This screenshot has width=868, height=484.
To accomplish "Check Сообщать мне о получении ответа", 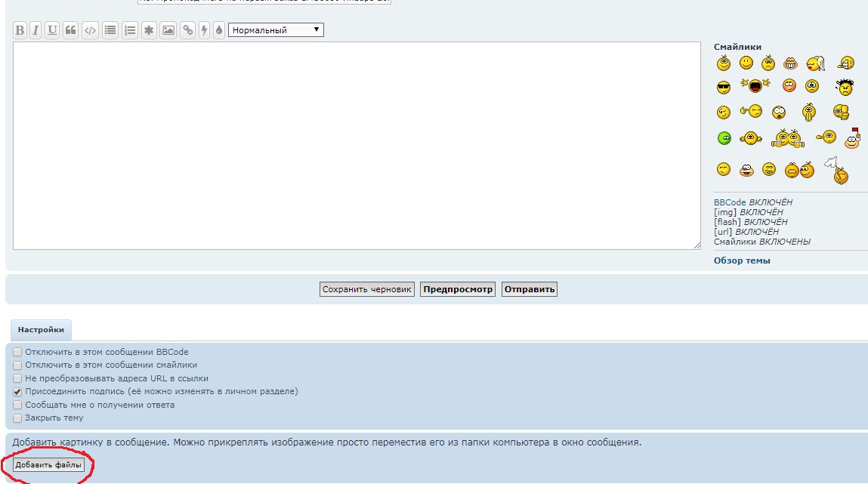I will pos(17,405).
